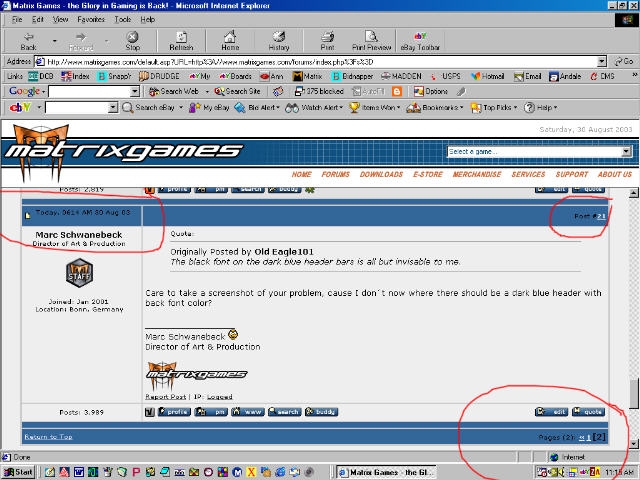
Task: Click the Back toolbar button
Action: click(29, 41)
